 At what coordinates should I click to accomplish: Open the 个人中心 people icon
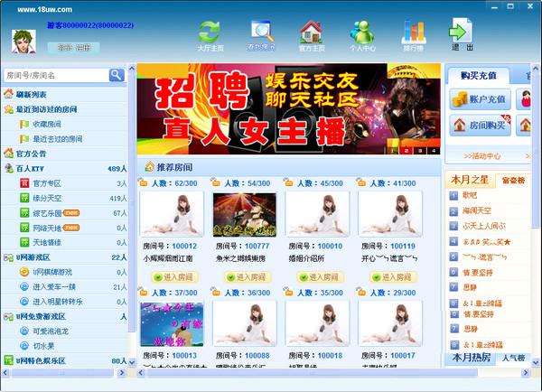(x=362, y=32)
